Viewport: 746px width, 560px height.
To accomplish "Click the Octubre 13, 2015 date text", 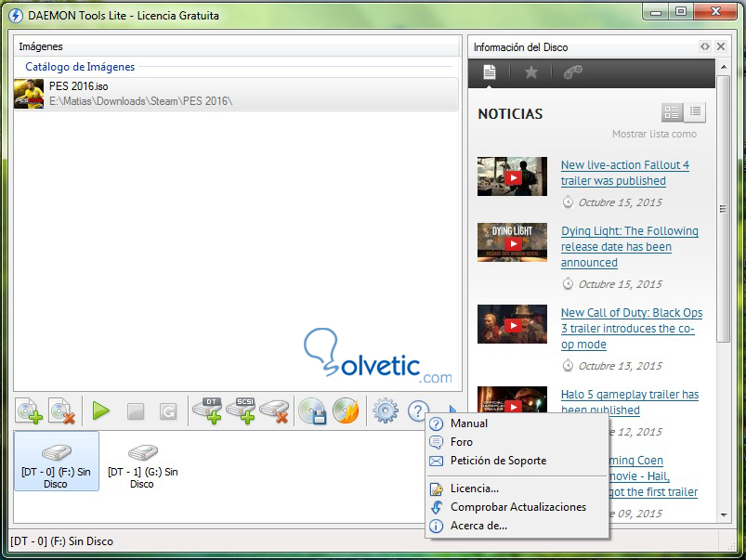I will coord(620,366).
